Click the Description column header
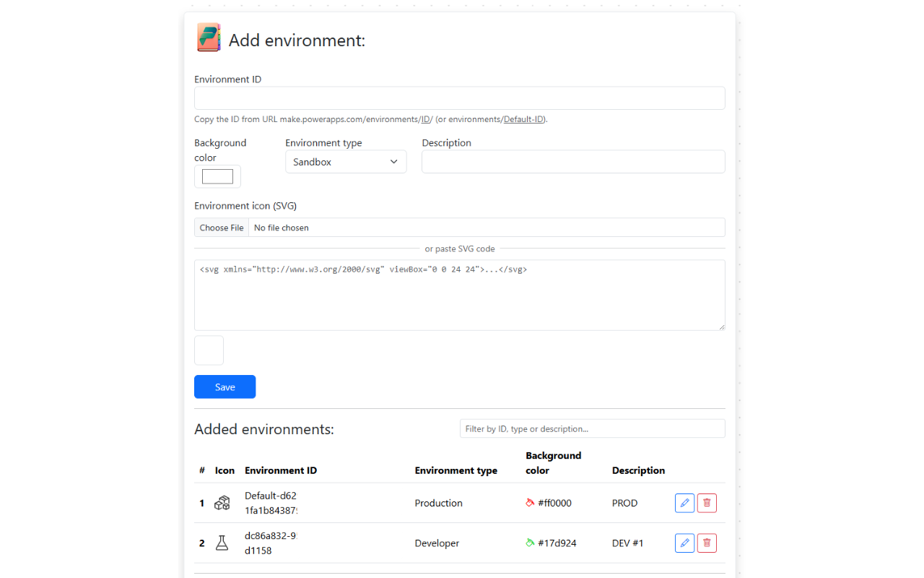Image resolution: width=924 pixels, height=578 pixels. pos(639,470)
